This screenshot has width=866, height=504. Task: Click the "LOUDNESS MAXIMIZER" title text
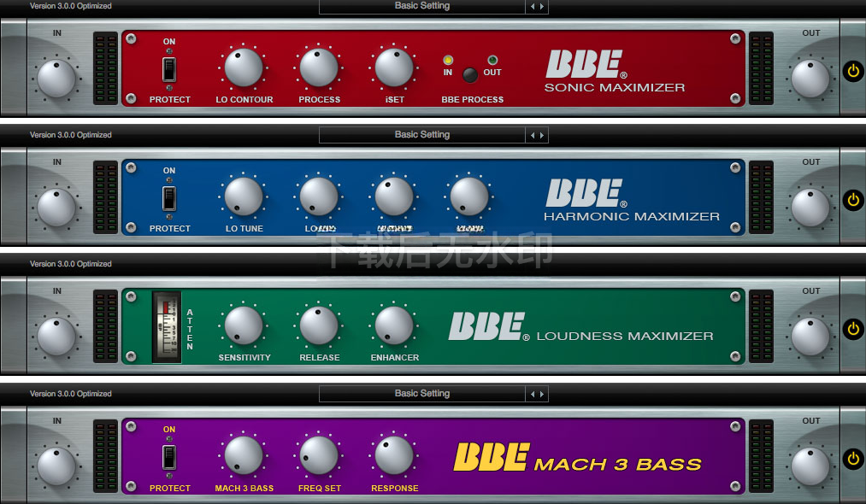coord(625,336)
